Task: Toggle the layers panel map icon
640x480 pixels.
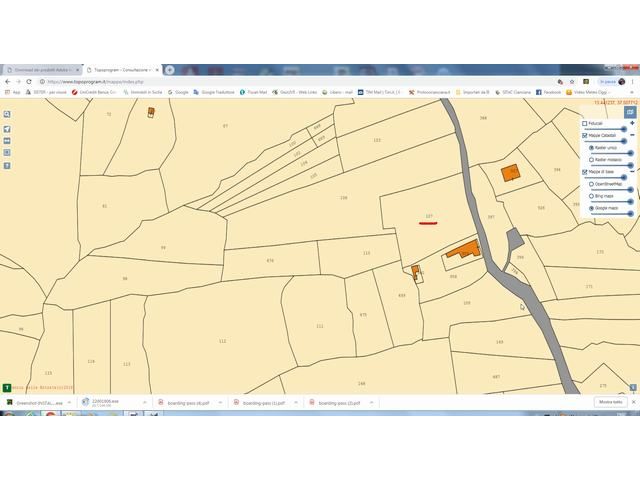Action: (x=630, y=112)
